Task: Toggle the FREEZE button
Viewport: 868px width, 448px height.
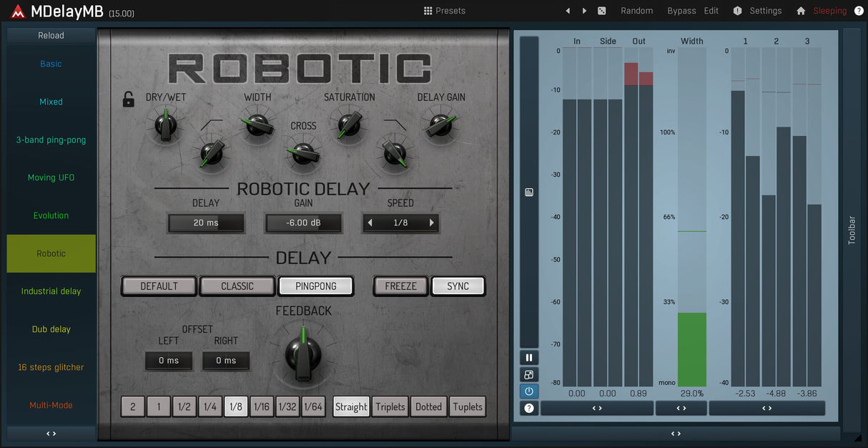Action: coord(400,286)
